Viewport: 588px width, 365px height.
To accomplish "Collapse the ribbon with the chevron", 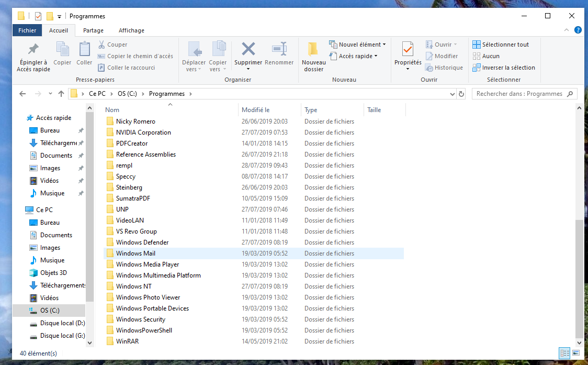I will (567, 30).
